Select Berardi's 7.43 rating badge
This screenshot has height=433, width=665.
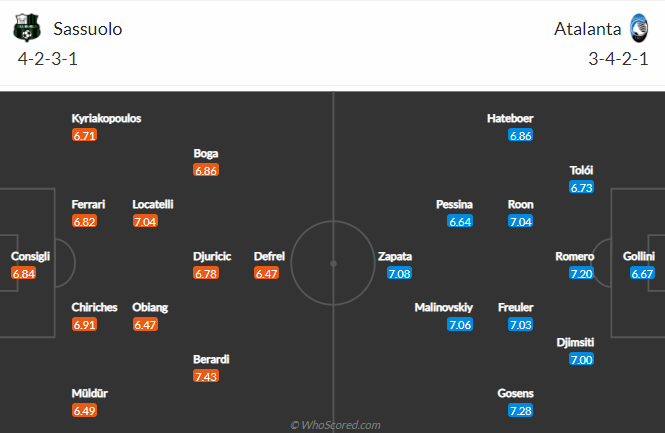(x=206, y=375)
